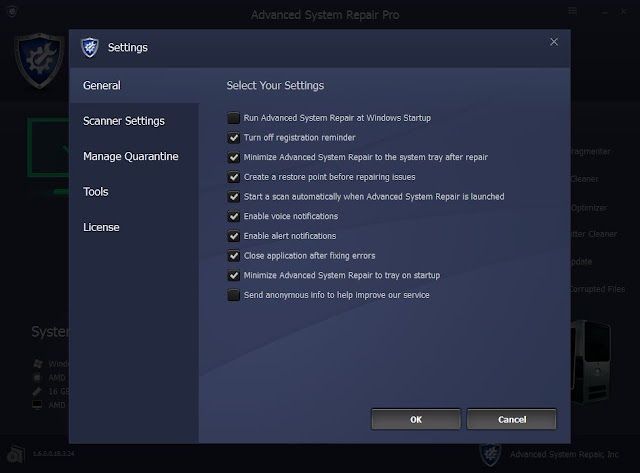Viewport: 640px width, 473px height.
Task: Open the hamburger menu in main window
Action: pos(573,11)
